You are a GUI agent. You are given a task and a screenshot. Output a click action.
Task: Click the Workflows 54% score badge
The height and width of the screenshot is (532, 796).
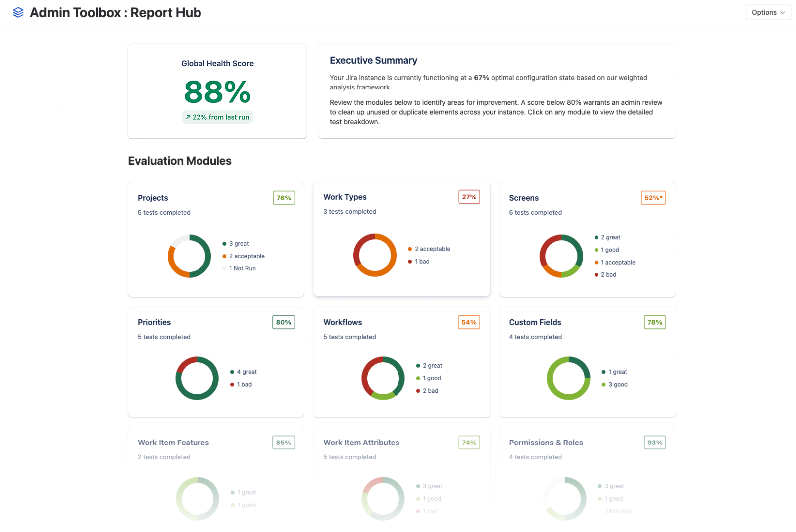coord(468,322)
